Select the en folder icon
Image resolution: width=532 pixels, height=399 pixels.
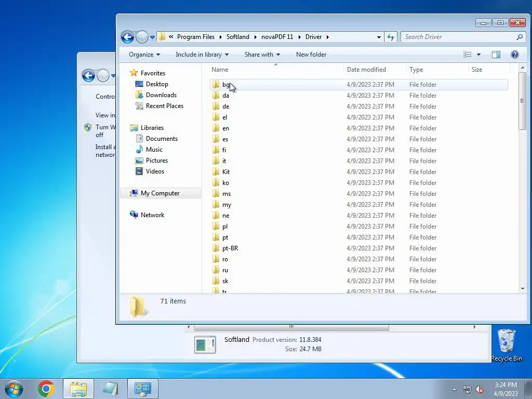coord(216,128)
